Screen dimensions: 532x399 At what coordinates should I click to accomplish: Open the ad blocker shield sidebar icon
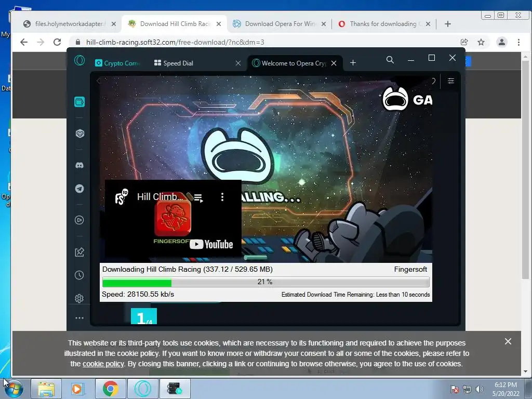click(79, 134)
